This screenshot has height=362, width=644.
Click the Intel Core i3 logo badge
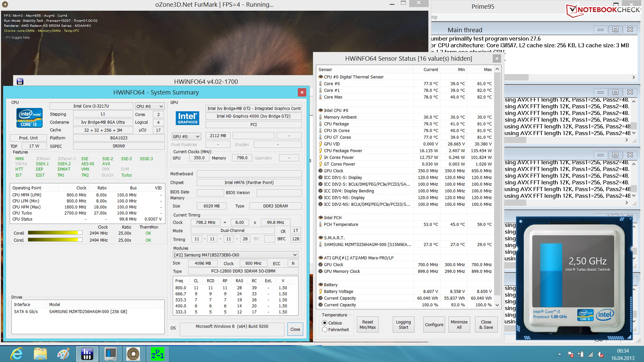tap(30, 117)
